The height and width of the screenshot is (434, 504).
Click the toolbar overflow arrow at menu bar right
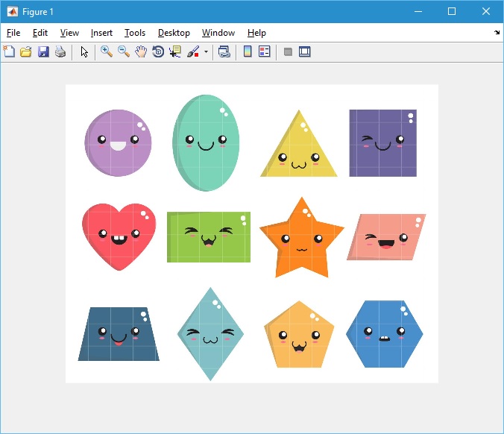(x=497, y=33)
